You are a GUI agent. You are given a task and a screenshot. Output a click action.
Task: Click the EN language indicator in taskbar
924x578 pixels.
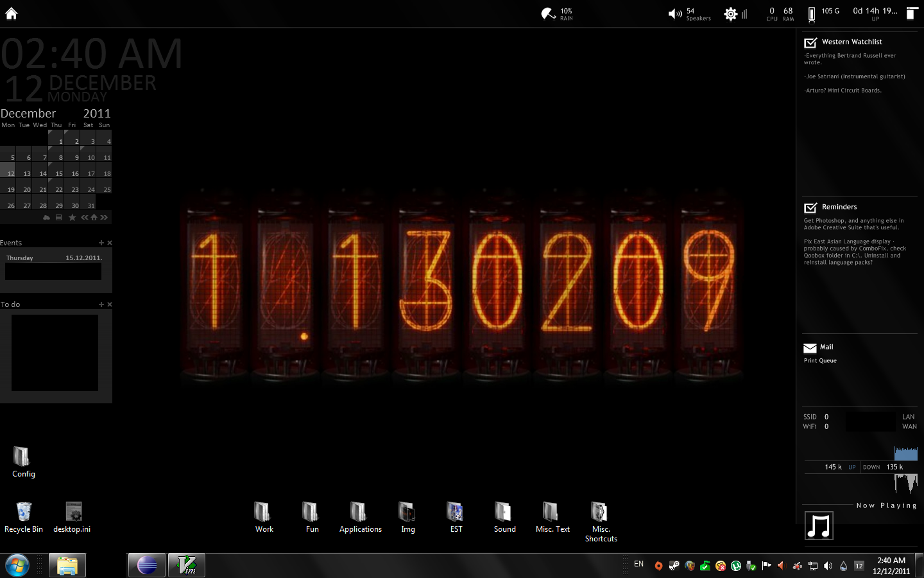pos(638,564)
